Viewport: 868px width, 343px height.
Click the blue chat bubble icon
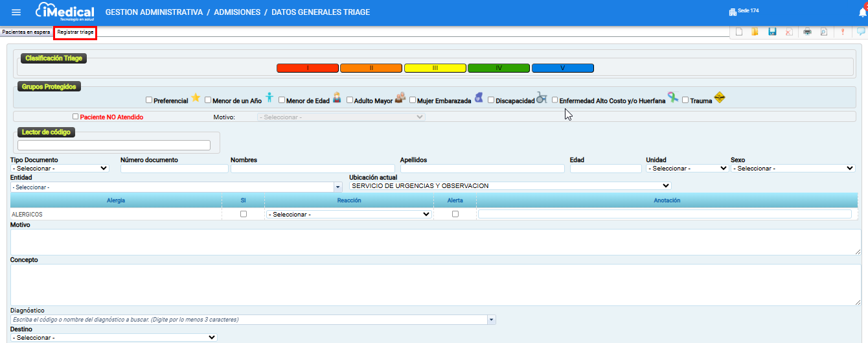point(861,32)
